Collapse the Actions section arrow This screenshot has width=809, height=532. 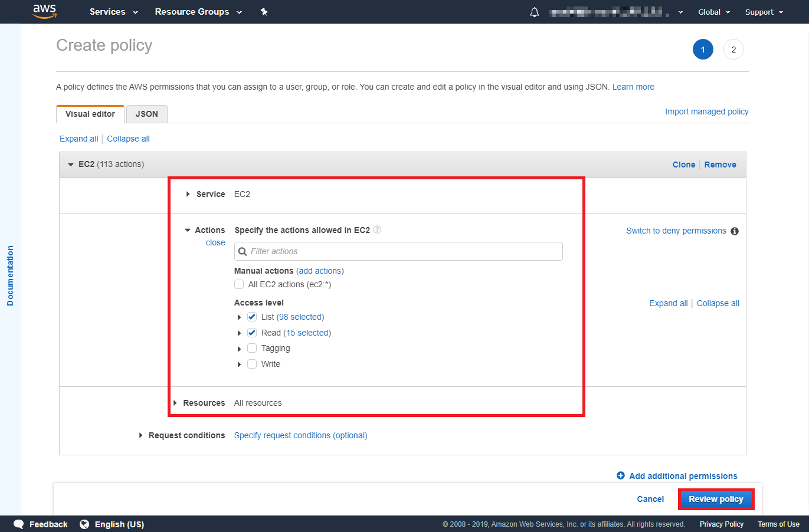[188, 230]
